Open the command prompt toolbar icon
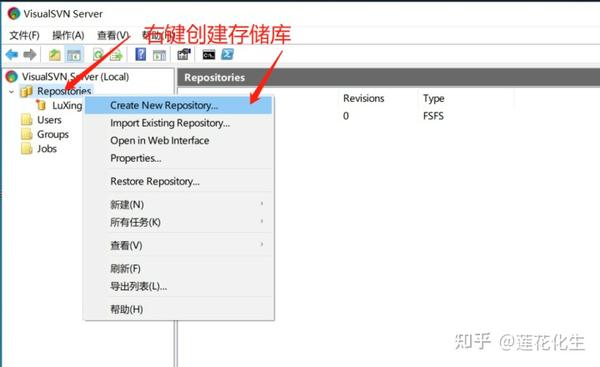Image resolution: width=600 pixels, height=367 pixels. click(209, 55)
